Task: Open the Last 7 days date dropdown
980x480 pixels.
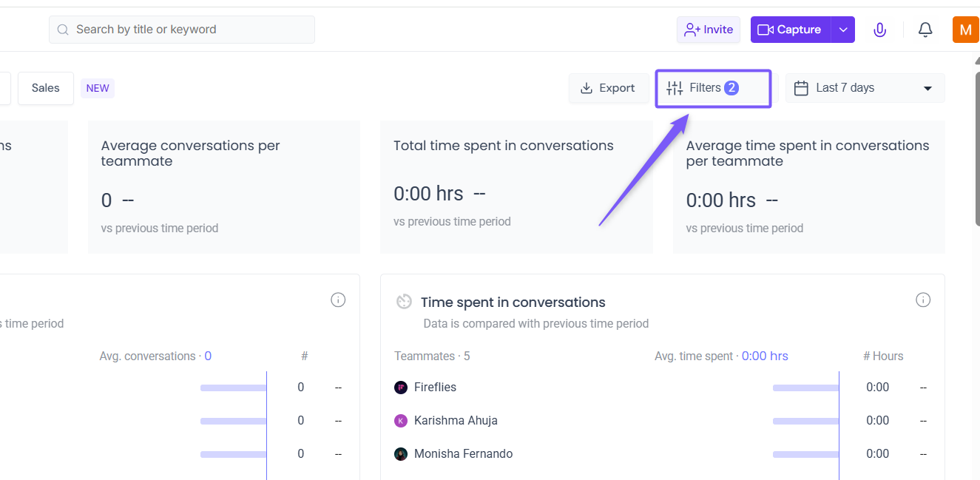Action: (x=865, y=88)
